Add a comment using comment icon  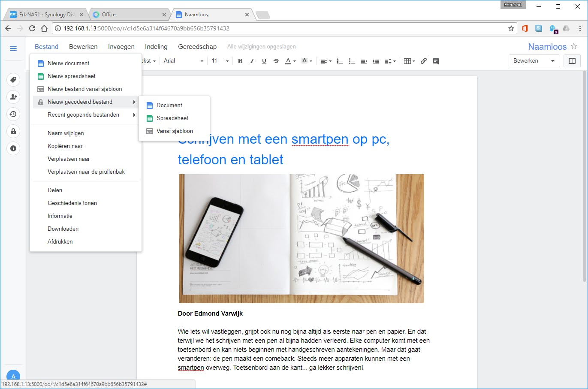pos(436,61)
